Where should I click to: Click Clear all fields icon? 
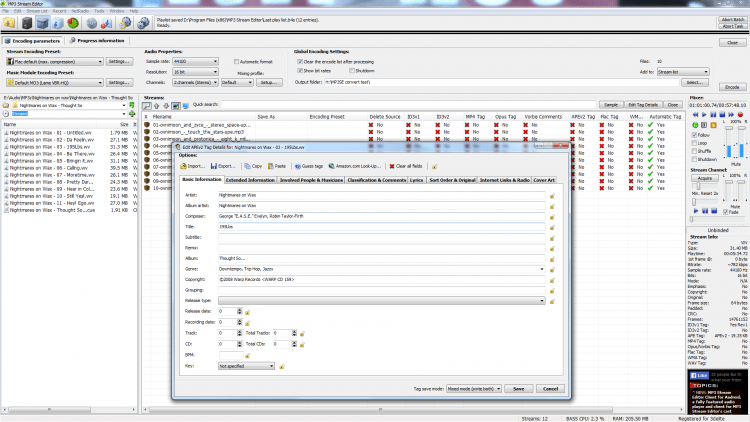click(x=391, y=166)
